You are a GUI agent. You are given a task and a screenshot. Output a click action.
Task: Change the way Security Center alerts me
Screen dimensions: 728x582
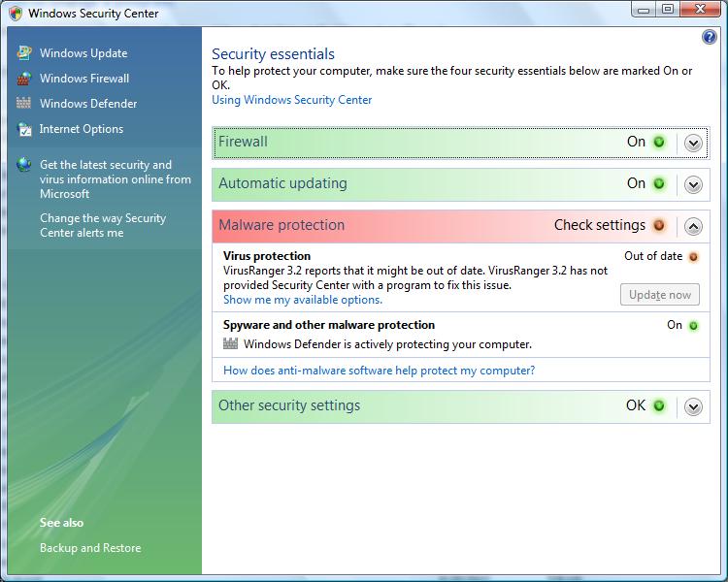pyautogui.click(x=103, y=225)
